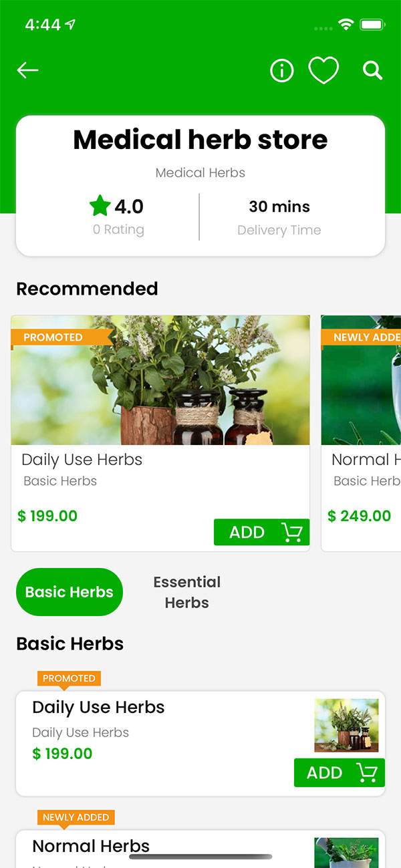Open the Daily Use Herbs recommended image
Screen dimensions: 401x868
[160, 380]
